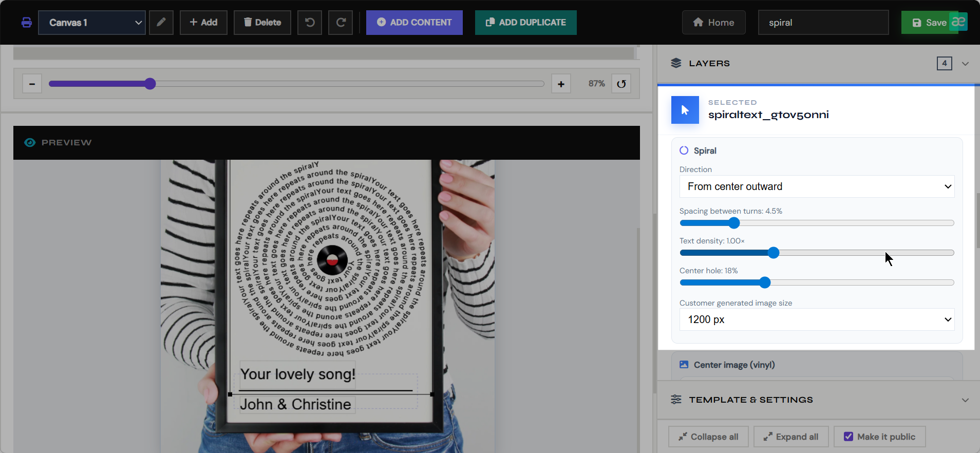Image resolution: width=980 pixels, height=453 pixels.
Task: Click the LAYERS panel title
Action: pyautogui.click(x=709, y=63)
